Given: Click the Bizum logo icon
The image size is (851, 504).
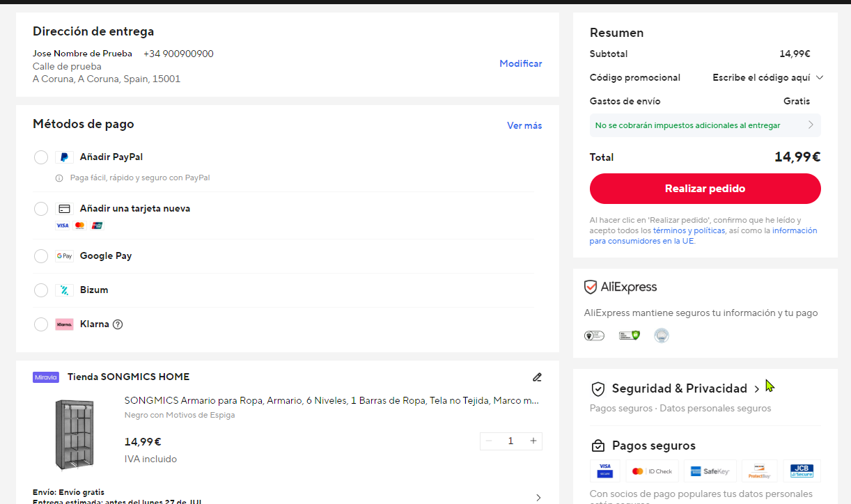Looking at the screenshot, I should tap(64, 290).
